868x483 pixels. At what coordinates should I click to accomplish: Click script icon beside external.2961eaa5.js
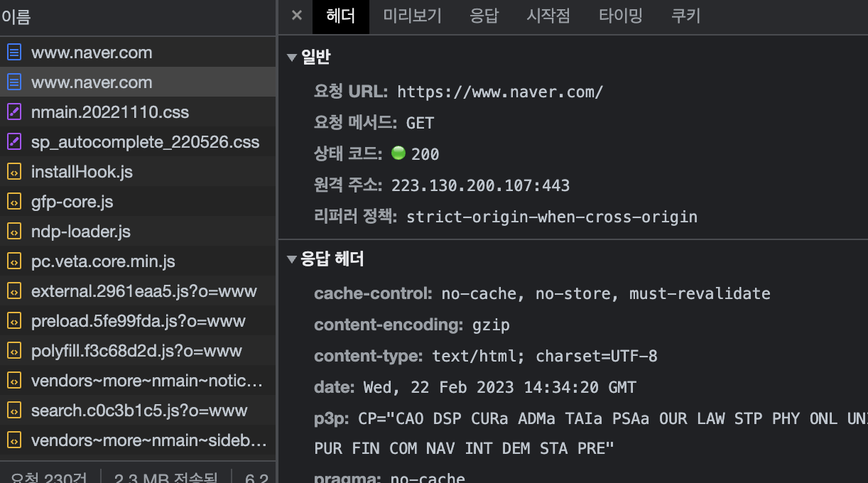(14, 291)
